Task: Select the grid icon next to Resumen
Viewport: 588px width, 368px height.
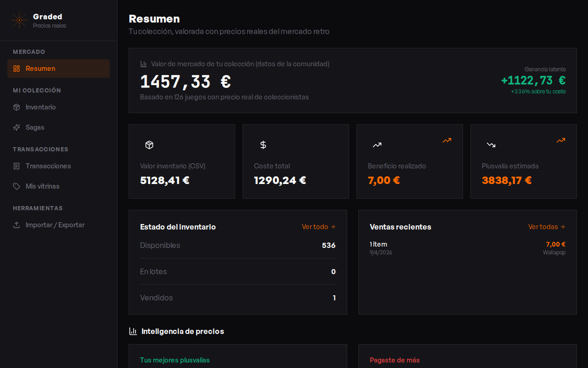Action: (16, 68)
